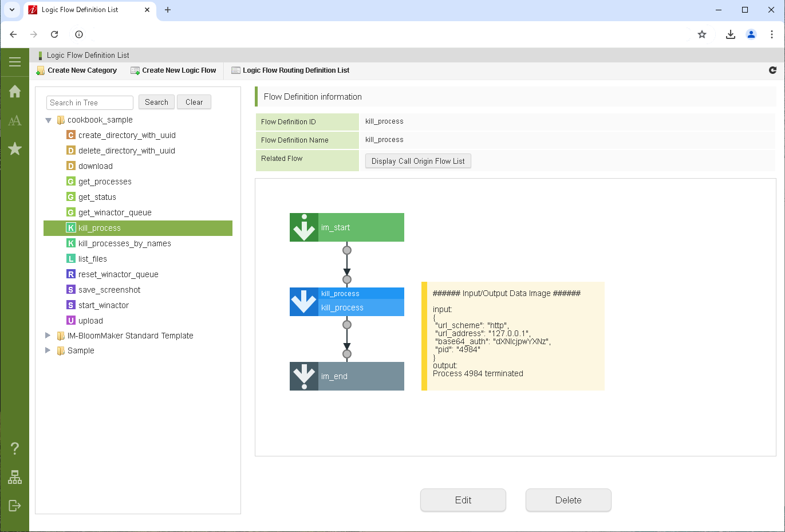
Task: Select get_status in tree
Action: [97, 197]
